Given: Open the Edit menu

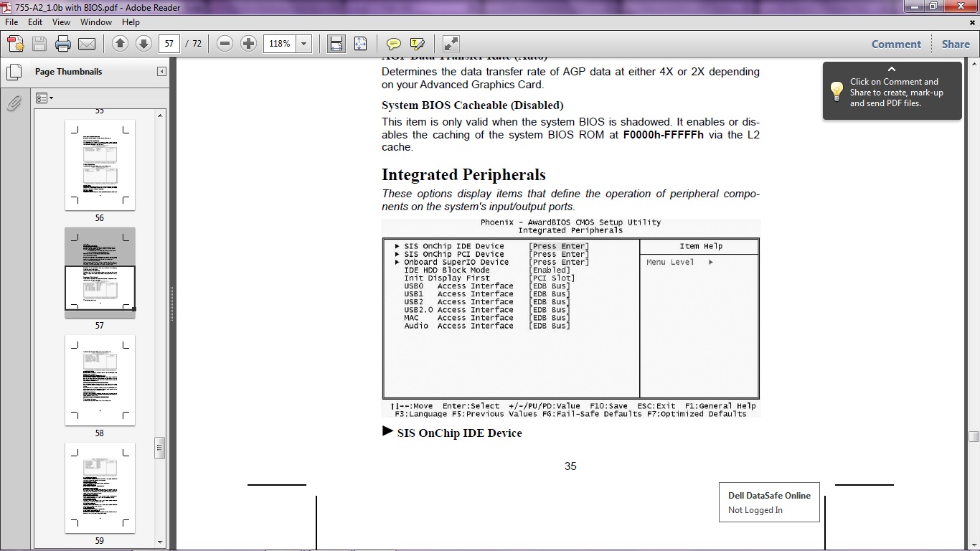Looking at the screenshot, I should (35, 22).
